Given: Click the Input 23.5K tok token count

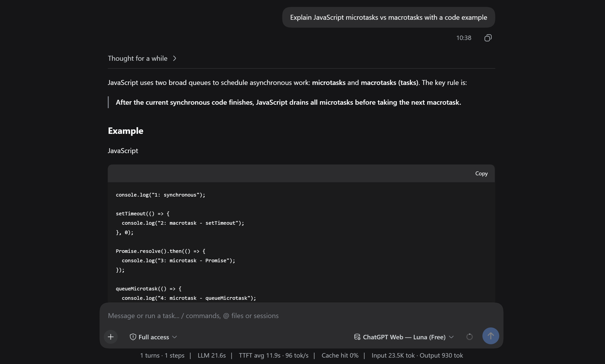Looking at the screenshot, I should [393, 355].
